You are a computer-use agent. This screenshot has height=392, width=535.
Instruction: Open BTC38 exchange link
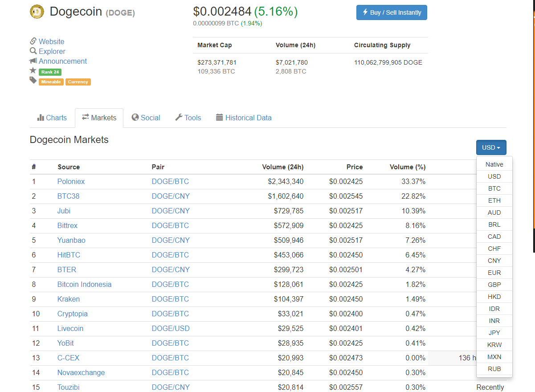68,196
